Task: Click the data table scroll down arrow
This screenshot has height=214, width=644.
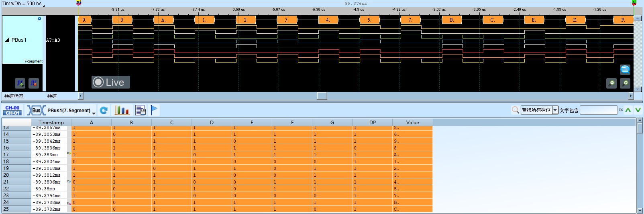Action: tap(640, 210)
